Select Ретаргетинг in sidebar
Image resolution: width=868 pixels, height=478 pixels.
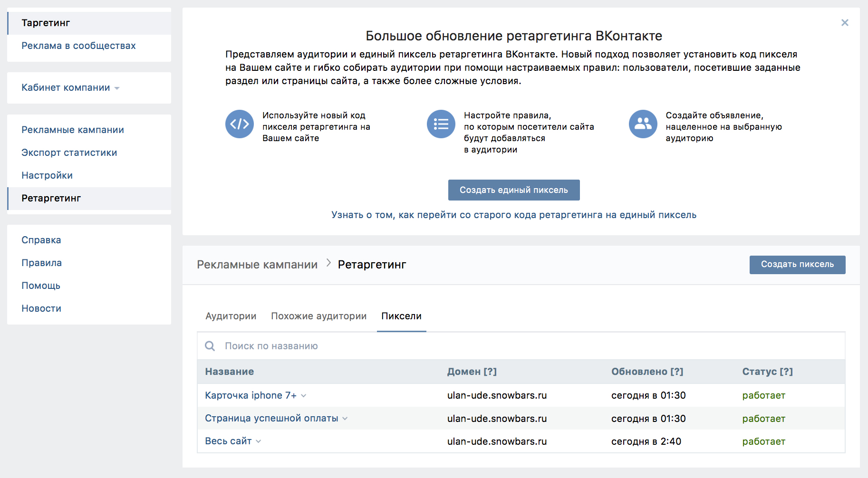[x=89, y=198]
